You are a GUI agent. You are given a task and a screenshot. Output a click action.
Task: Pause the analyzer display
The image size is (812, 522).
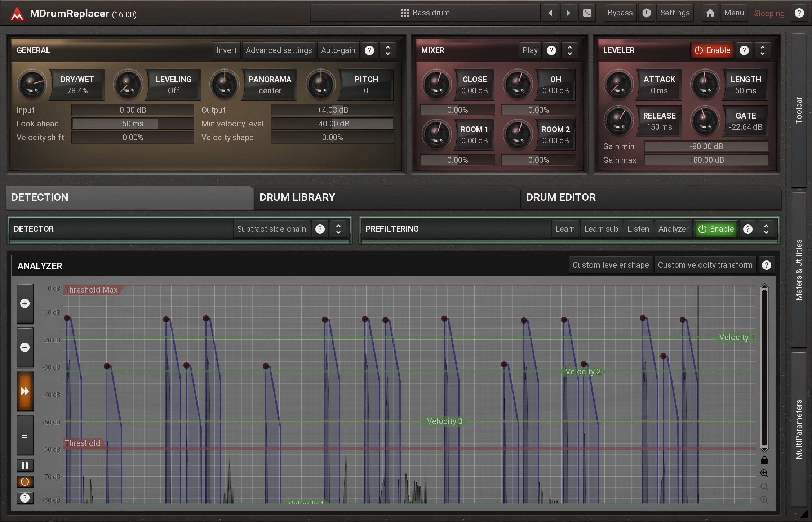click(25, 465)
